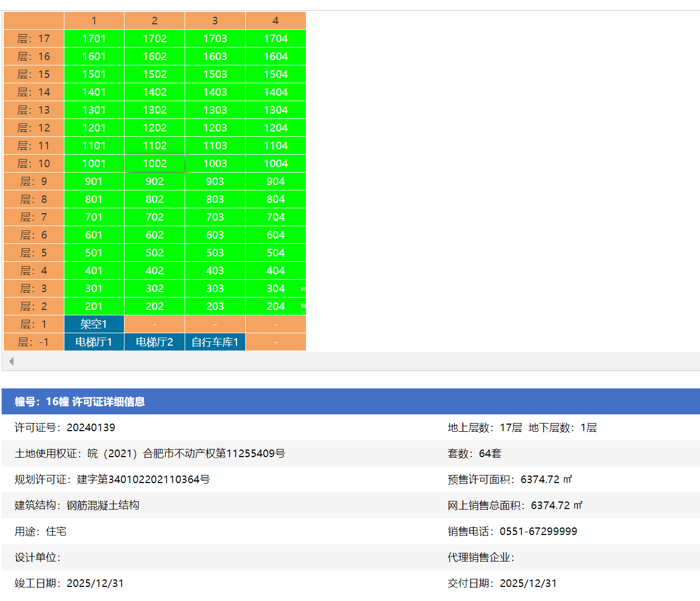Viewport: 700px width, 601px height.
Task: Click the 竣工日期 2025/12/31 text
Action: click(x=69, y=583)
